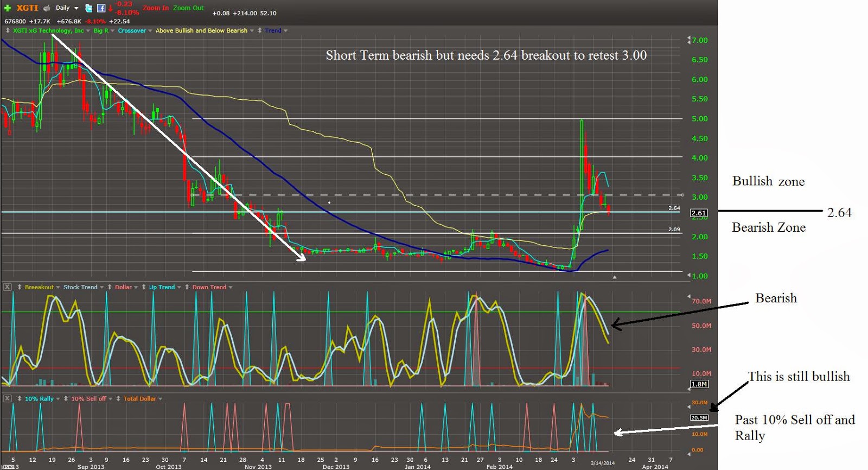Image resolution: width=868 pixels, height=470 pixels.
Task: Select the Above Bullish and Below Bearish label
Action: coord(201,30)
